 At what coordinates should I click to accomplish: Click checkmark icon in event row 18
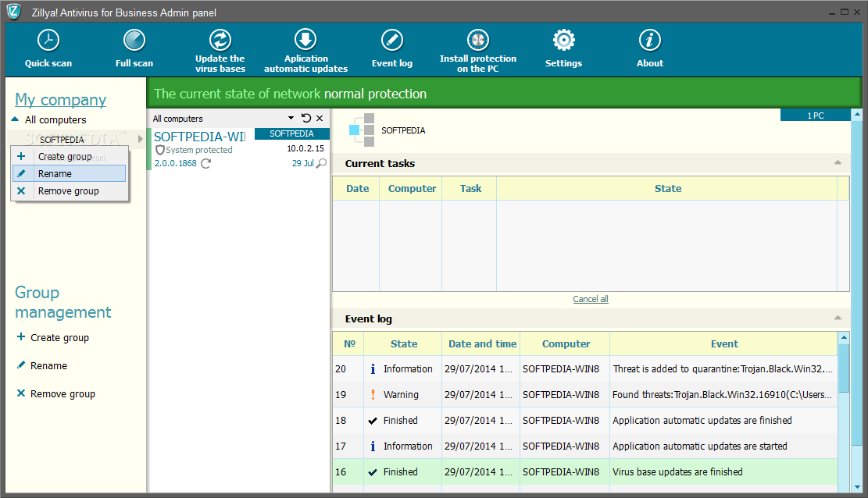click(373, 421)
